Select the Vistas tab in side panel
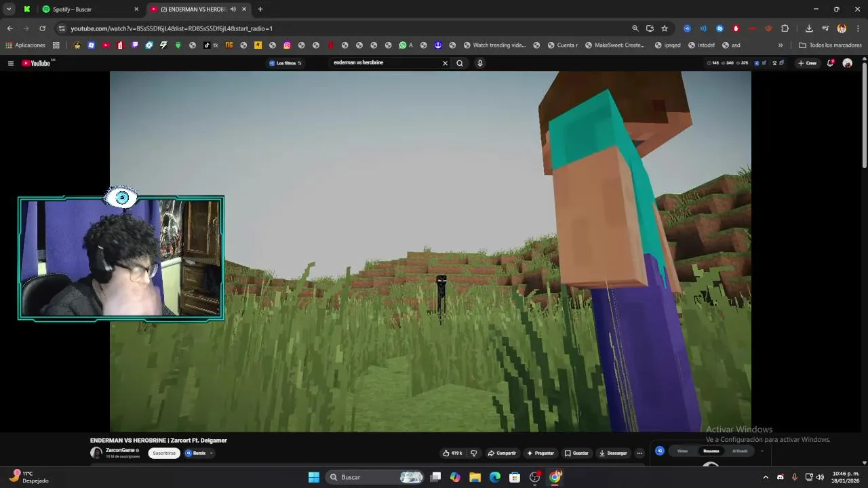This screenshot has width=868, height=488. (682, 451)
